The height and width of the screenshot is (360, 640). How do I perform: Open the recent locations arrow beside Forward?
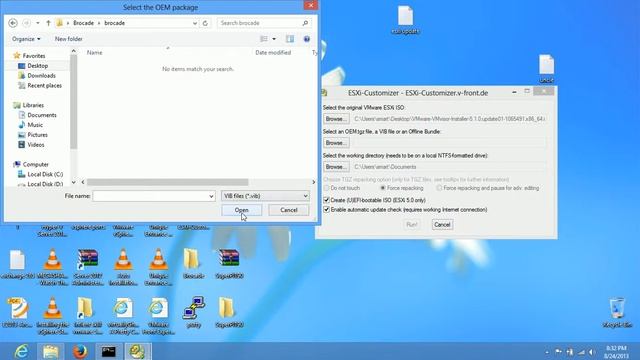(x=38, y=23)
